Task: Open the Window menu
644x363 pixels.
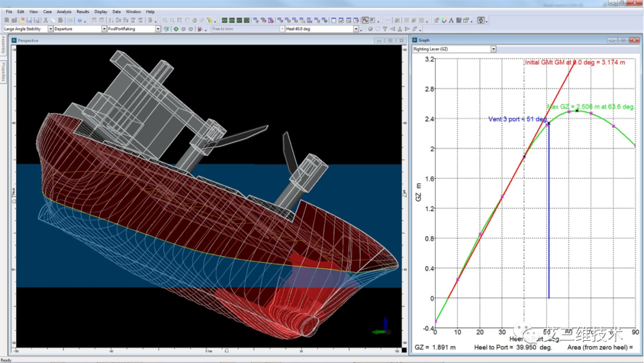Action: (133, 11)
